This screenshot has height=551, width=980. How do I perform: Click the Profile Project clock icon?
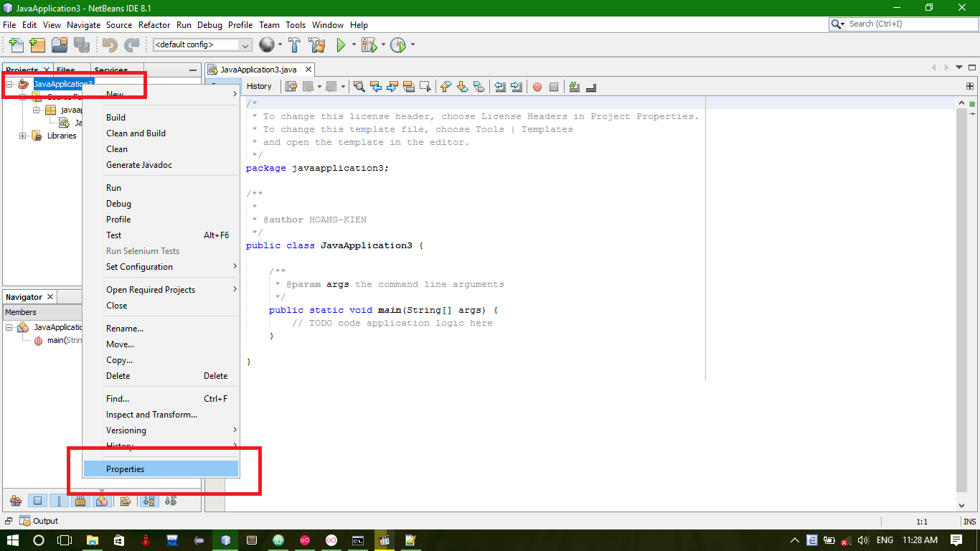pyautogui.click(x=398, y=45)
